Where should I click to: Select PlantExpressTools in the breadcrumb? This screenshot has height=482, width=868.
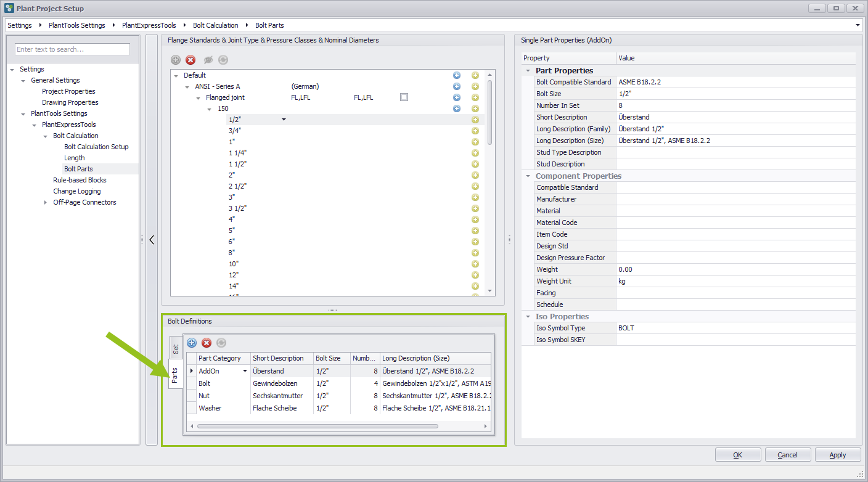[149, 25]
